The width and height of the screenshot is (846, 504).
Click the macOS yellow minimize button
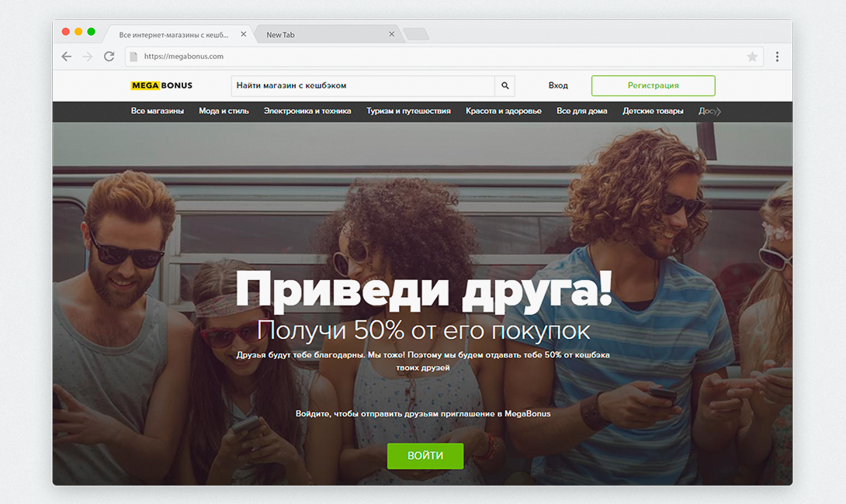pyautogui.click(x=78, y=32)
